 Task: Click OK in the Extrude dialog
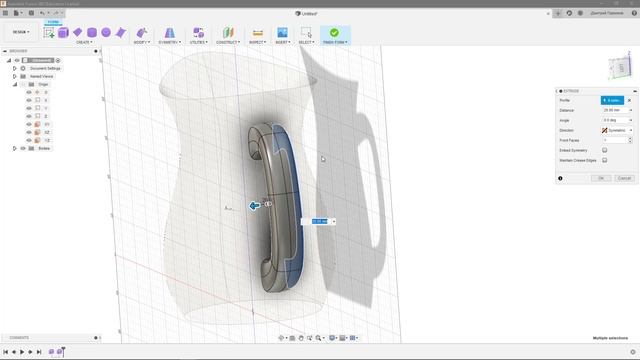[x=601, y=178]
